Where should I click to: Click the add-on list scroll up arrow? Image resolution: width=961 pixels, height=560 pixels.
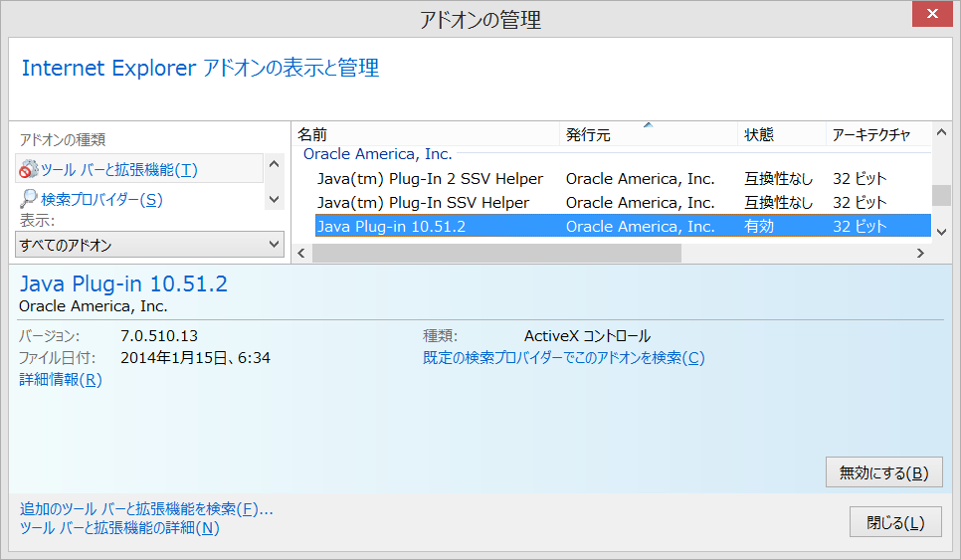[941, 132]
